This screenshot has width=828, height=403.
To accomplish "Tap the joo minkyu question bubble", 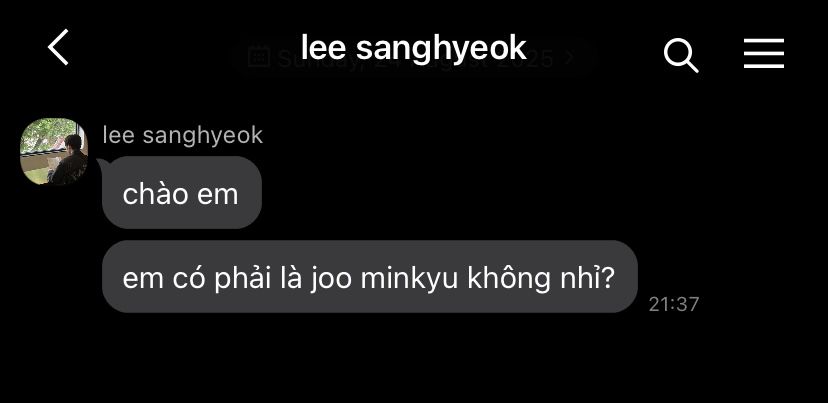I will pyautogui.click(x=370, y=276).
